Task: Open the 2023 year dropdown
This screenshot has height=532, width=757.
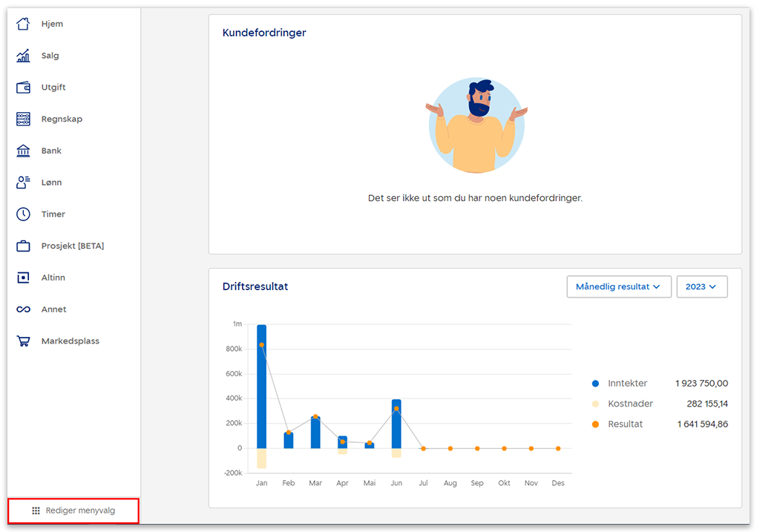Action: 701,286
